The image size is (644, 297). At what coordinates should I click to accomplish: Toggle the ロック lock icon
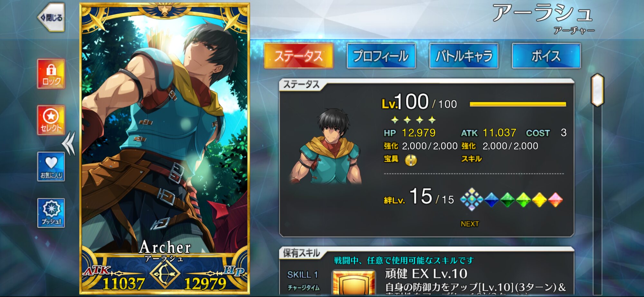(x=51, y=74)
